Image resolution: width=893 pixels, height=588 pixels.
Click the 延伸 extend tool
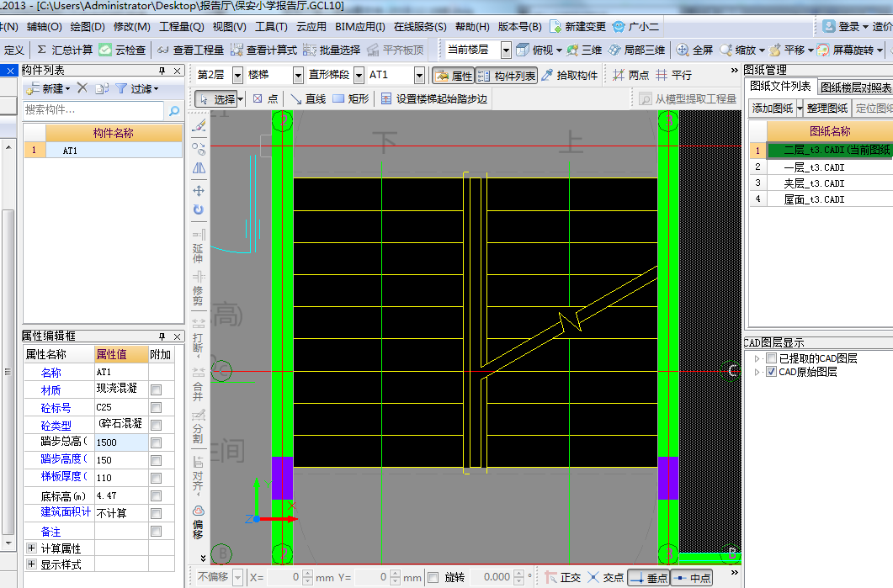pos(198,246)
